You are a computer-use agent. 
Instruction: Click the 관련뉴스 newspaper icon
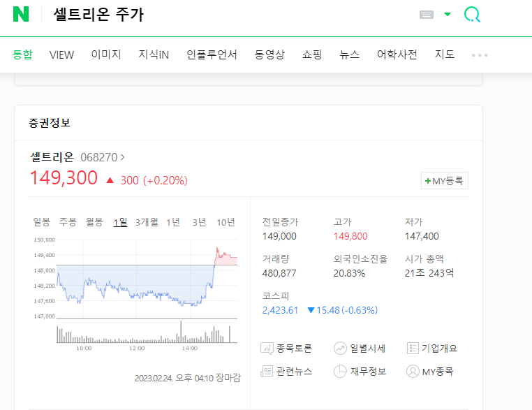click(267, 372)
